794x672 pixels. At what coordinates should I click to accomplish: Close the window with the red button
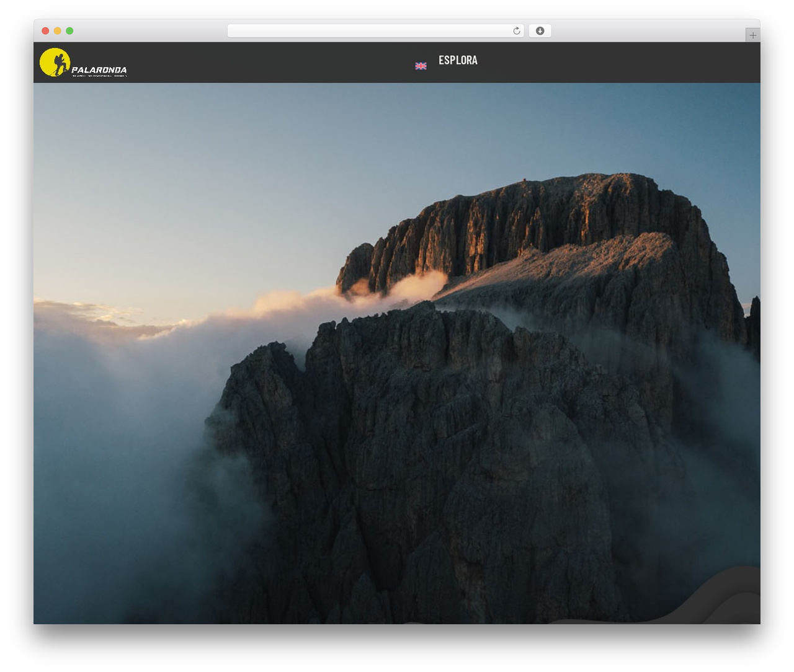click(x=45, y=31)
